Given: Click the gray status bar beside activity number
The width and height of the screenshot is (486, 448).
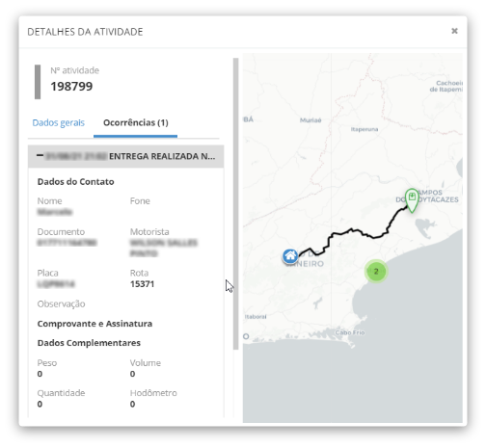Looking at the screenshot, I should (38, 82).
